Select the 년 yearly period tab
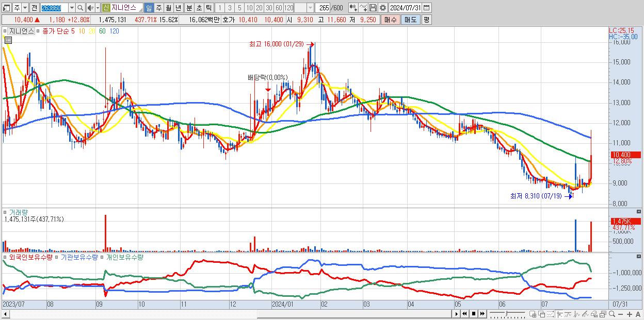644x320 pixels. point(178,8)
